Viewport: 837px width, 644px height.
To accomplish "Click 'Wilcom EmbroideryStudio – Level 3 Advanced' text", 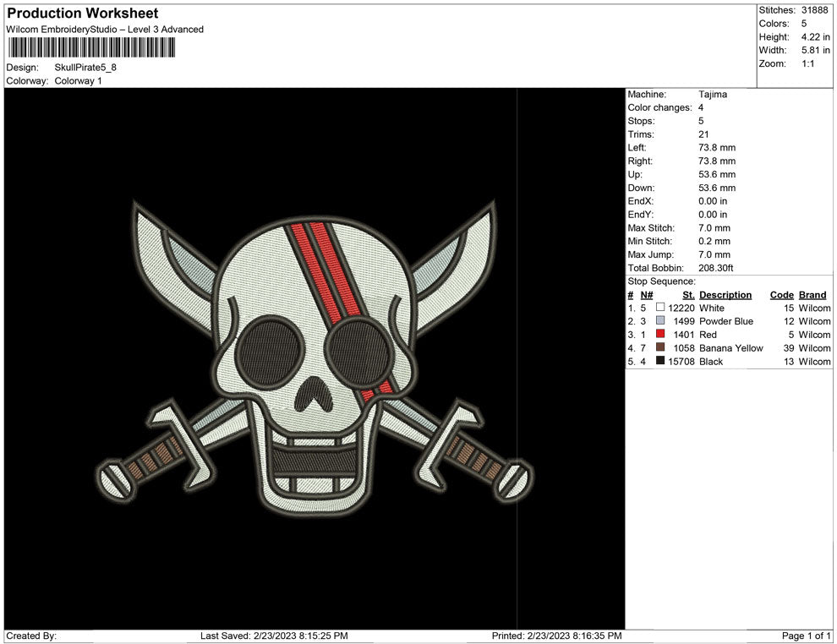I will pos(105,30).
